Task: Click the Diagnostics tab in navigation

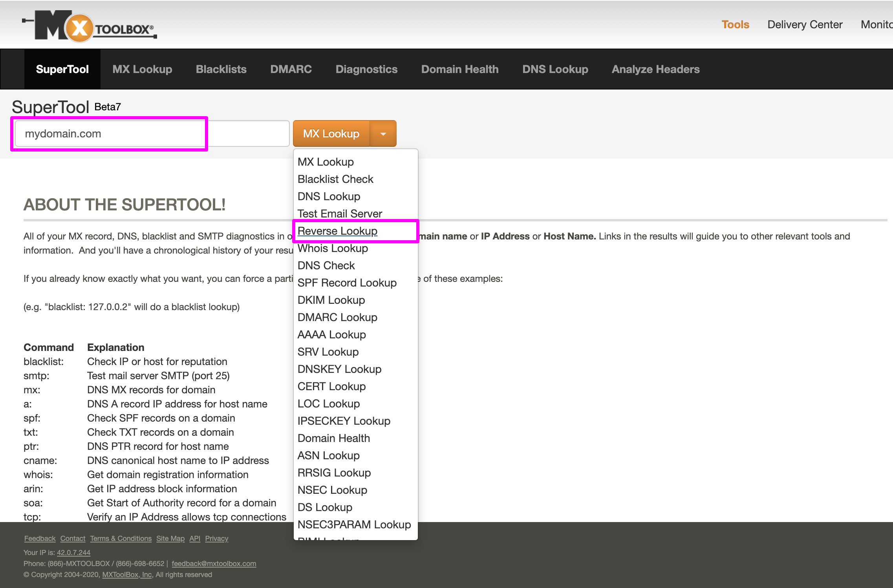Action: click(x=366, y=69)
